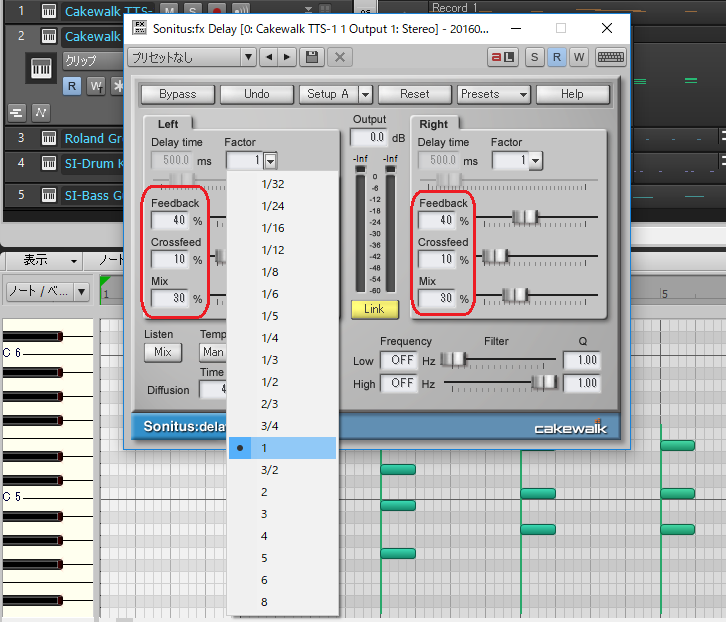Click the red aL automation icon
Image resolution: width=726 pixels, height=622 pixels.
click(x=503, y=57)
